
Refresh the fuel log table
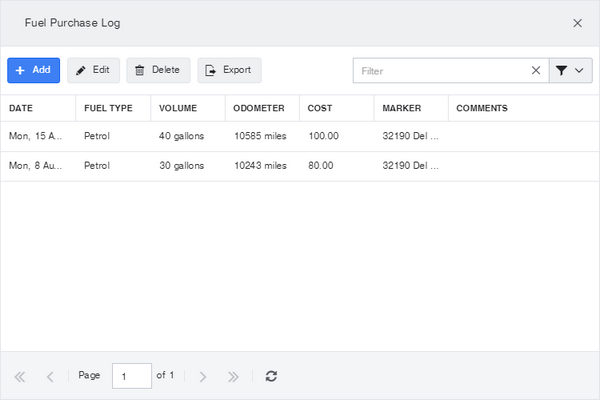click(271, 376)
